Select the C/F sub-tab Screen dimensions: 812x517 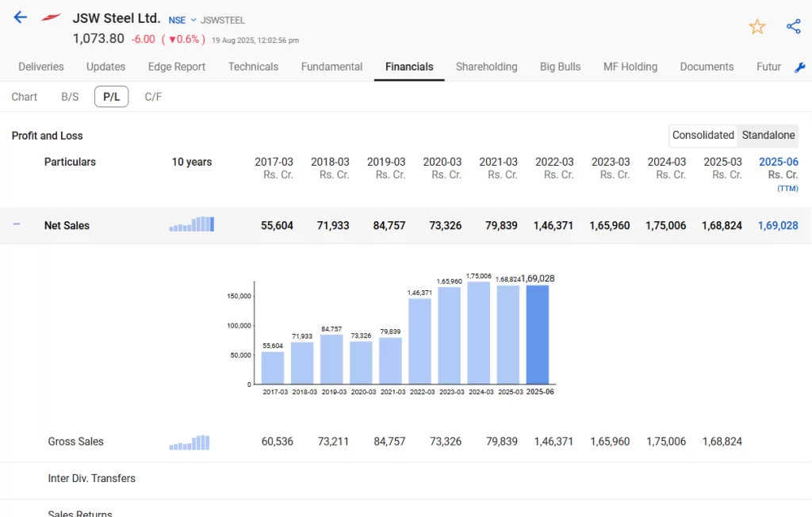(153, 97)
